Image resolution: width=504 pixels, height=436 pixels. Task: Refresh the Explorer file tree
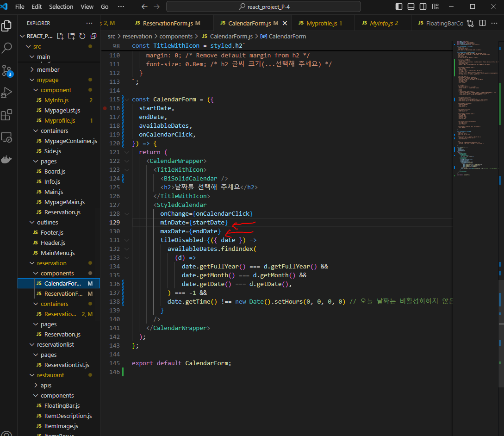pyautogui.click(x=82, y=36)
